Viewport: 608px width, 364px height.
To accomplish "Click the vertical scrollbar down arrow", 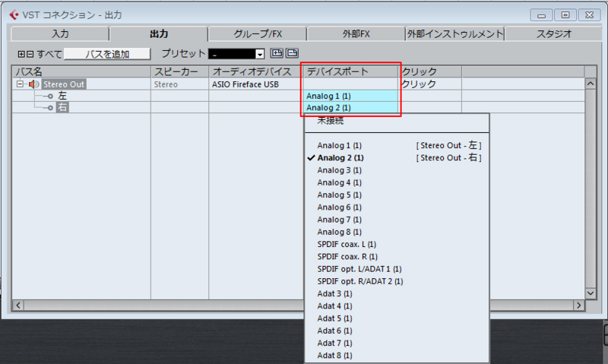I will [591, 293].
